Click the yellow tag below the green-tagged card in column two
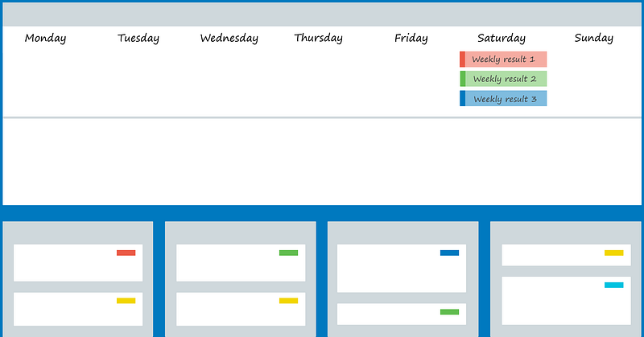 (x=288, y=300)
